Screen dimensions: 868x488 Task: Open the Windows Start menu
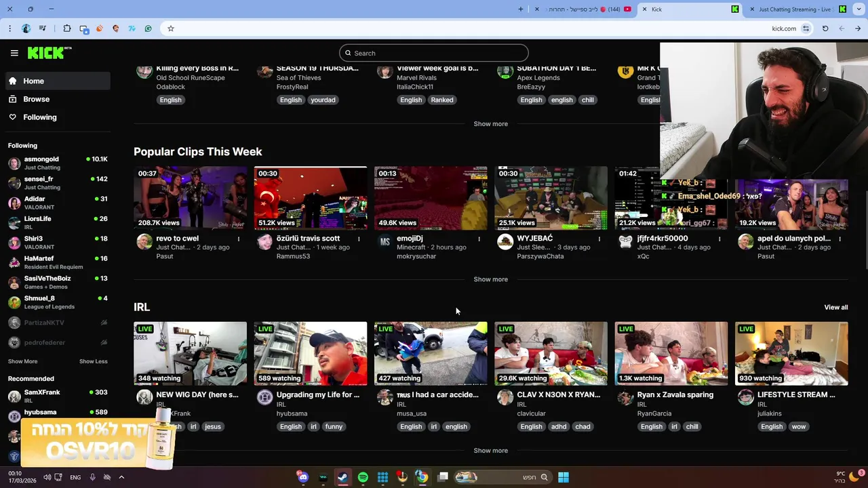pos(563,477)
